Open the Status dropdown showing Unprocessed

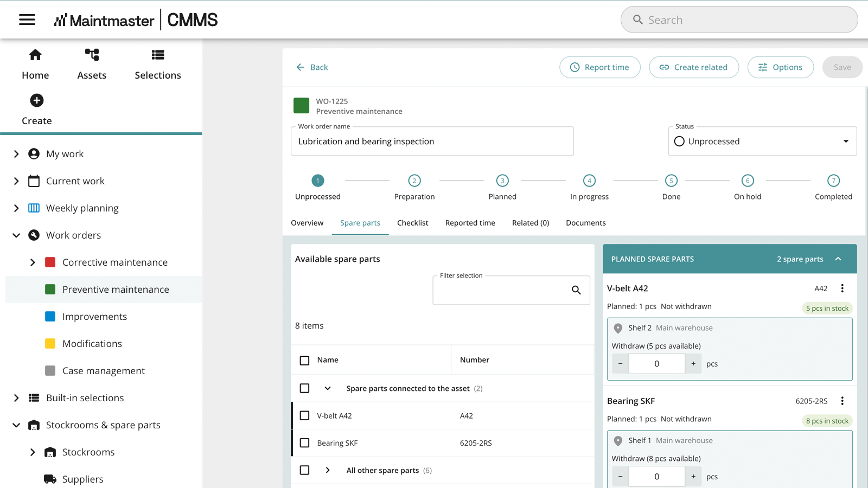[x=762, y=142]
